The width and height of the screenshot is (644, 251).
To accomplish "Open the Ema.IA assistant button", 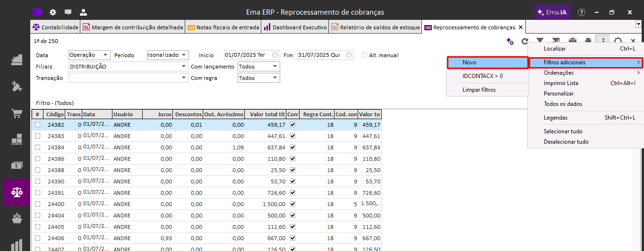I will point(552,12).
